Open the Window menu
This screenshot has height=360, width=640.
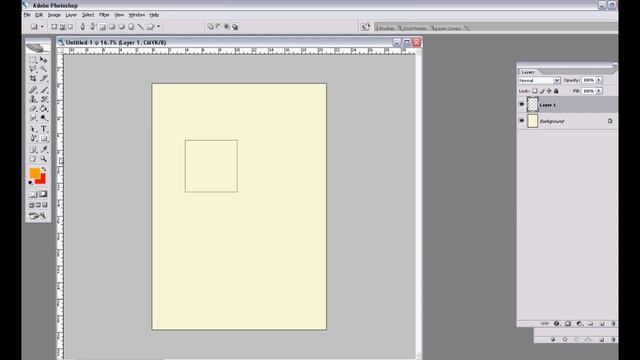point(137,15)
